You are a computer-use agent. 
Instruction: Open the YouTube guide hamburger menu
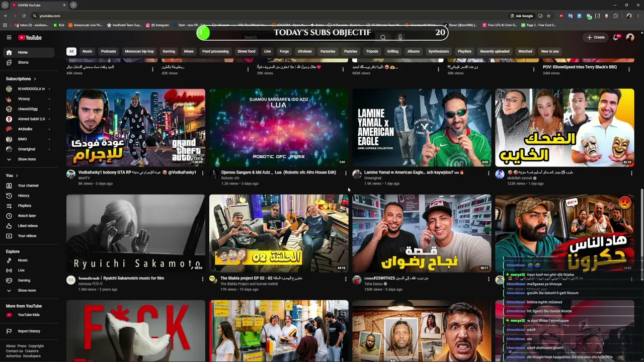click(9, 38)
